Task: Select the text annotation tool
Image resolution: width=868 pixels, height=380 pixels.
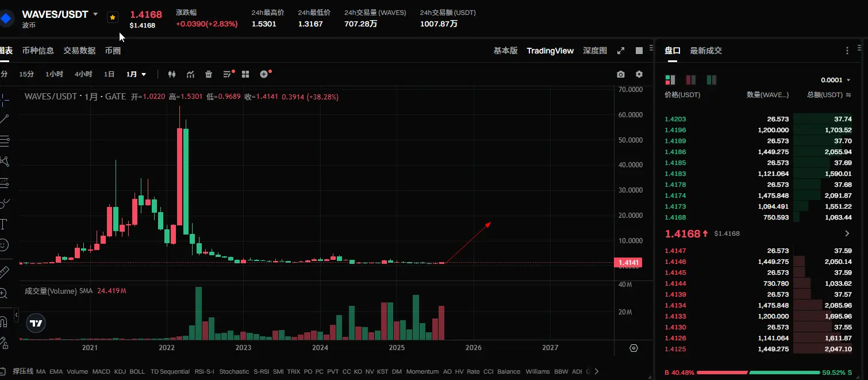Action: 3,224
